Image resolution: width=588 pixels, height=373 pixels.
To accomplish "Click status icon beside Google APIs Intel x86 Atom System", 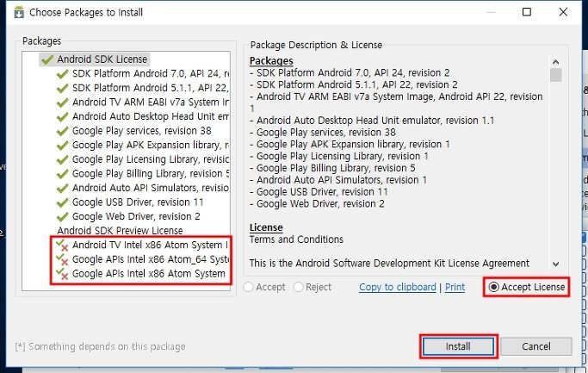I will click(62, 274).
